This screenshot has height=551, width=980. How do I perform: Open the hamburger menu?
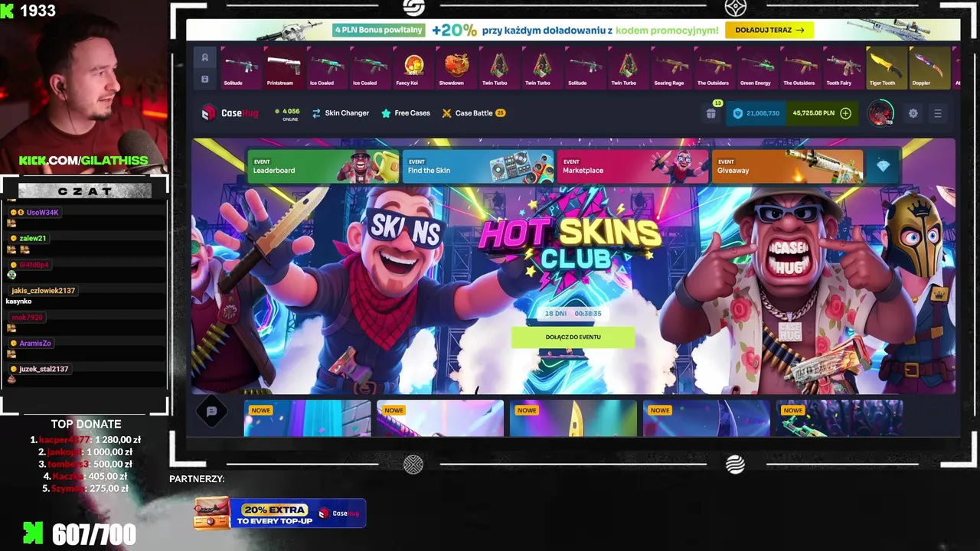point(937,113)
